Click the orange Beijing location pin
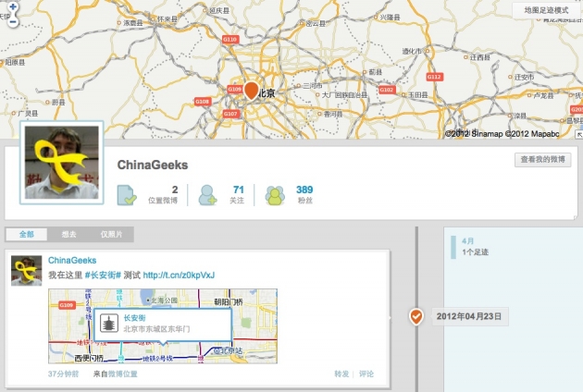Viewport: 583px width, 392px height. 252,91
